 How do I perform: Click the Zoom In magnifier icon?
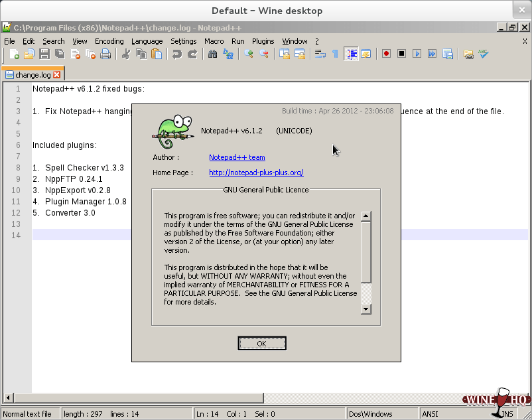[x=248, y=54]
